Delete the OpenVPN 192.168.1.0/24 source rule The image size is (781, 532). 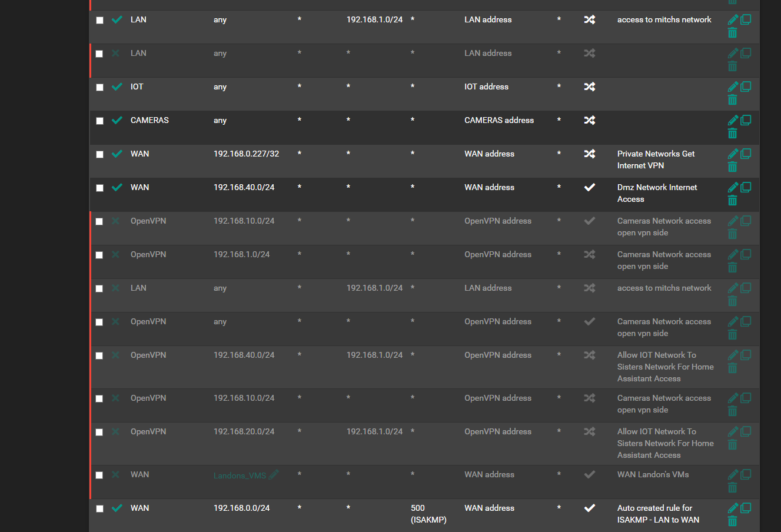point(733,267)
